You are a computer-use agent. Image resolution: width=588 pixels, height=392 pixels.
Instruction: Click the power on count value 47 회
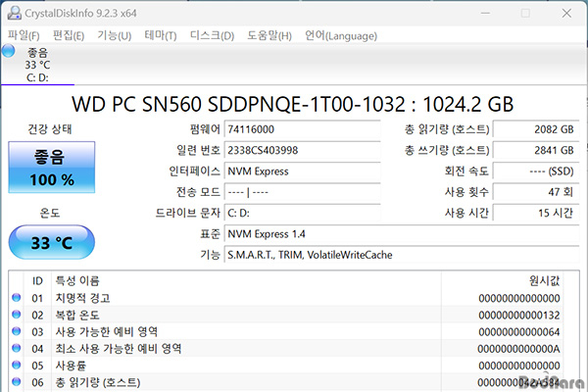click(x=536, y=192)
